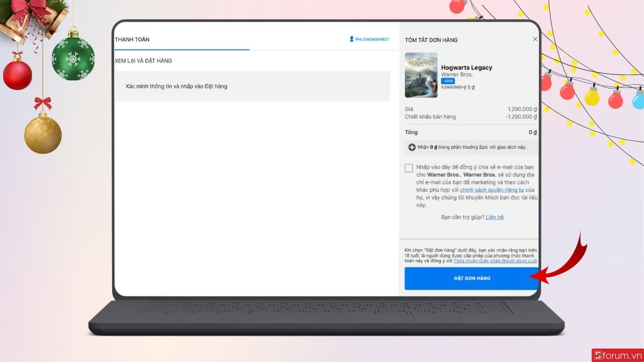
Task: Click the Hogwarts Legacy cover thumbnail
Action: pos(421,75)
